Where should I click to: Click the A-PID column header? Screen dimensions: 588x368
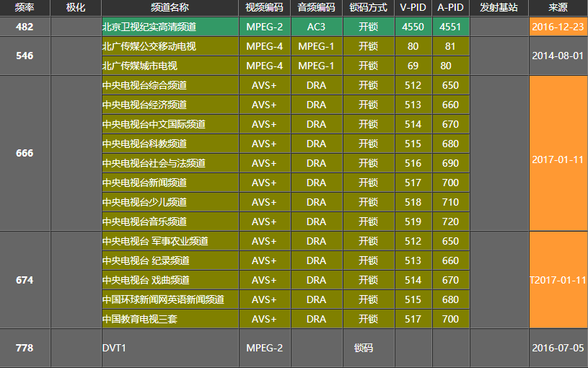(450, 7)
